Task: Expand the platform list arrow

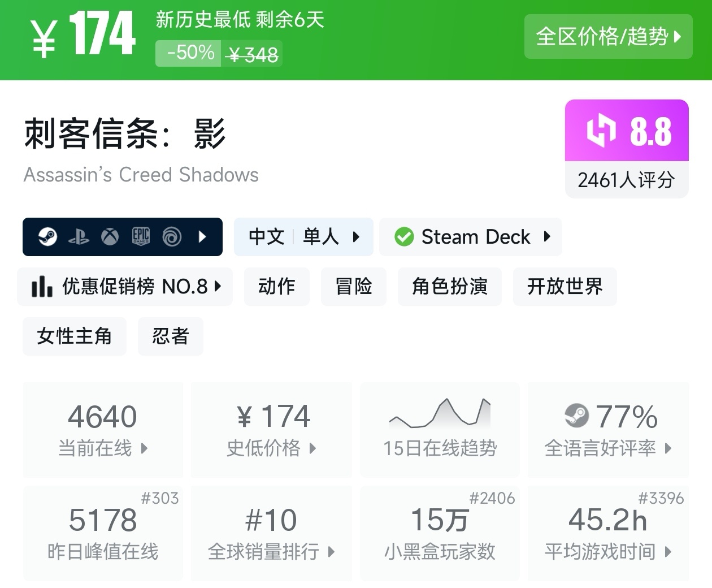Action: (203, 237)
